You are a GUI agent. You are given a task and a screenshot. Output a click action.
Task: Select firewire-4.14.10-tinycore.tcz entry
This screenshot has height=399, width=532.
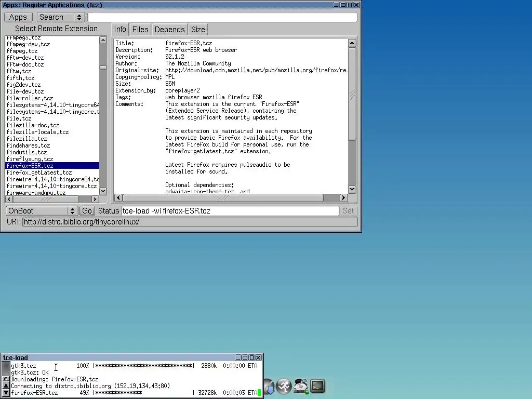tap(52, 186)
